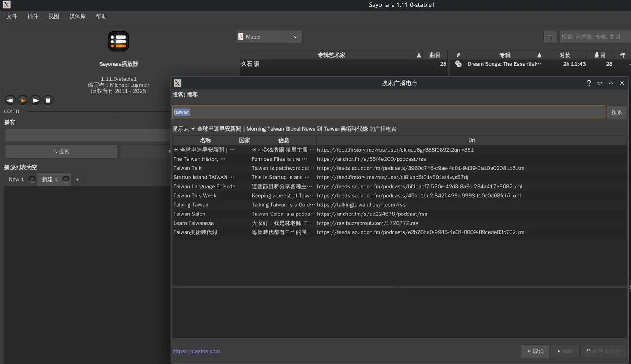Switch to the New 1 playlist tab
This screenshot has width=631, height=364.
(16, 179)
